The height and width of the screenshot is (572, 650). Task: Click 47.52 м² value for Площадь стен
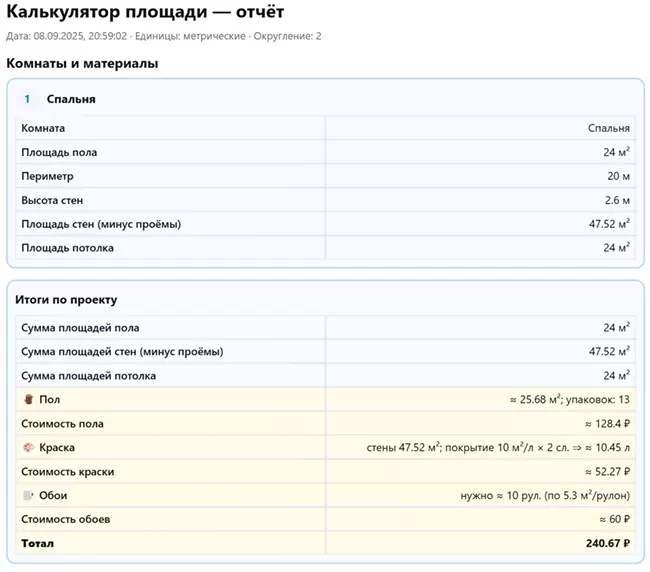[x=609, y=224]
